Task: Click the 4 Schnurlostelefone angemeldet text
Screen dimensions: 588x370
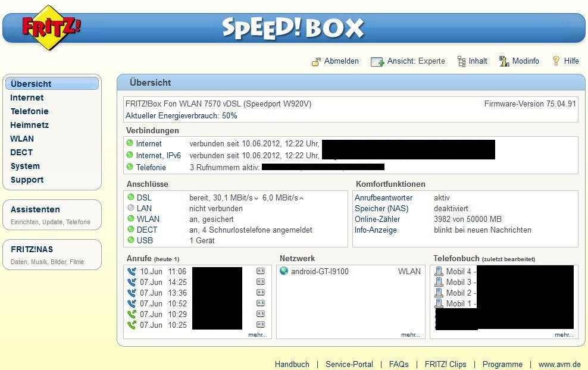Action: (257, 230)
